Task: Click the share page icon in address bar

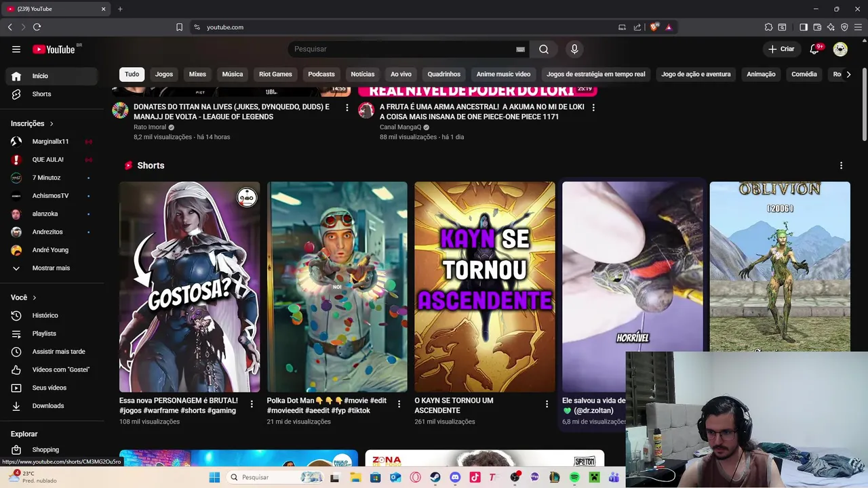Action: point(637,27)
